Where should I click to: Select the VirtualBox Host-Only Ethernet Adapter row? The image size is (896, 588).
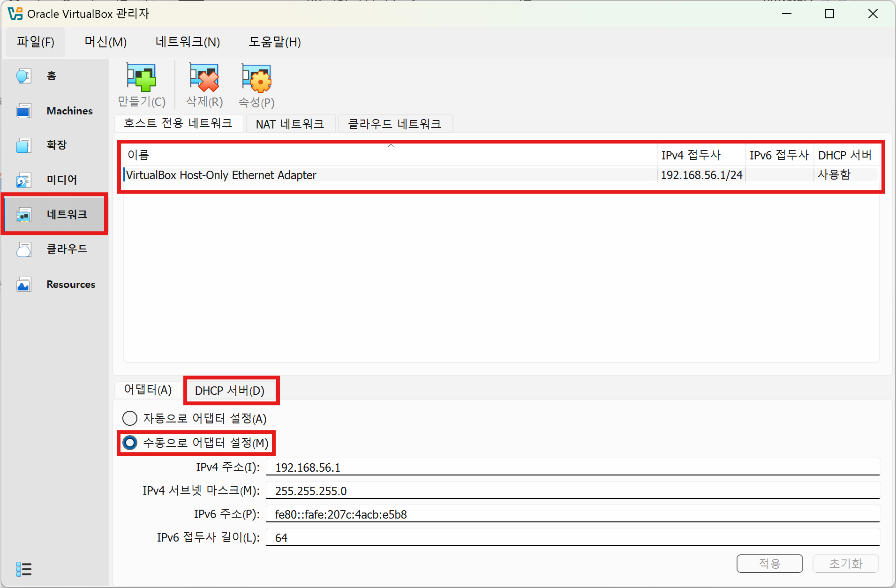coord(501,175)
